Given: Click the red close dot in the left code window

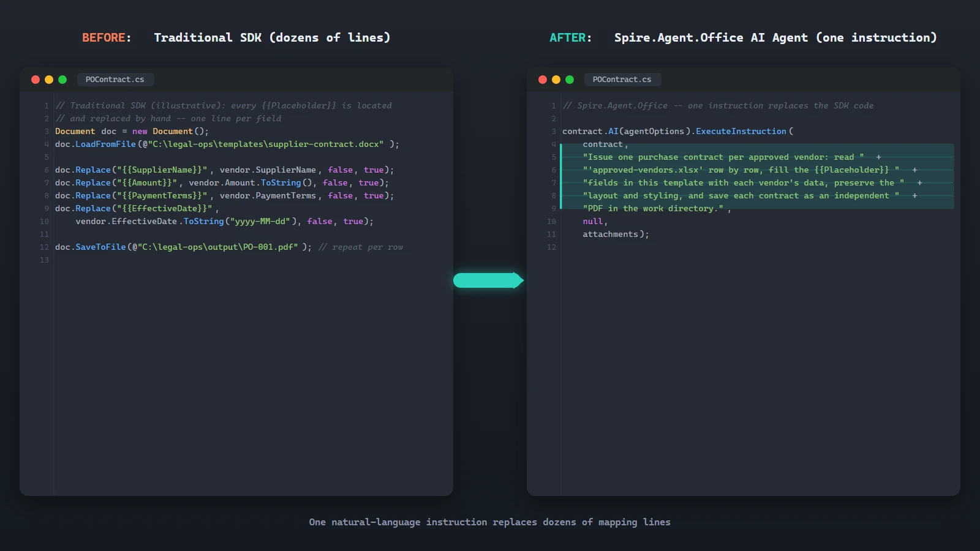Looking at the screenshot, I should 36,80.
